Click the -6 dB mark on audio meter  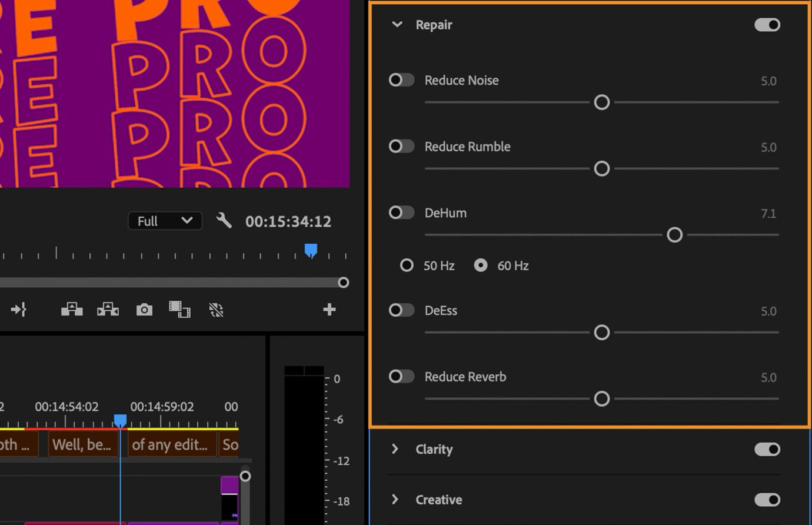click(x=337, y=420)
